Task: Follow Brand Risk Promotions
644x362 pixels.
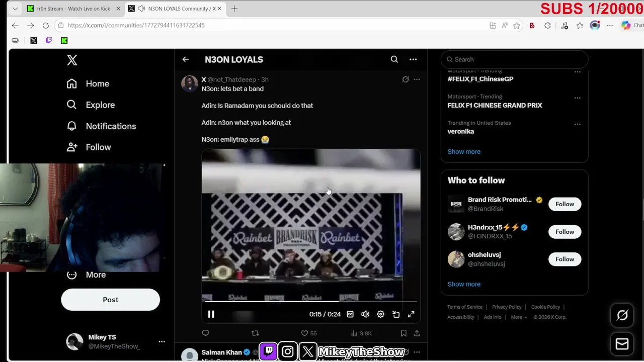Action: pos(565,204)
